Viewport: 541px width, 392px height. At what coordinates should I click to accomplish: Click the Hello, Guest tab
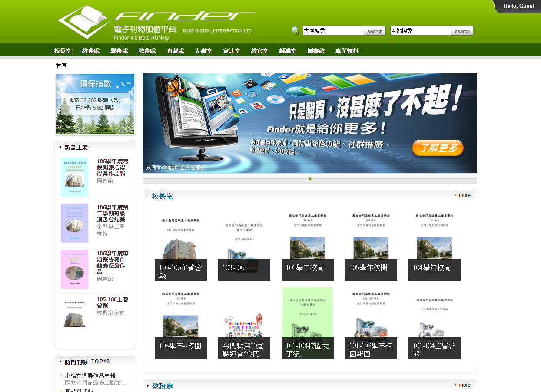pos(518,6)
